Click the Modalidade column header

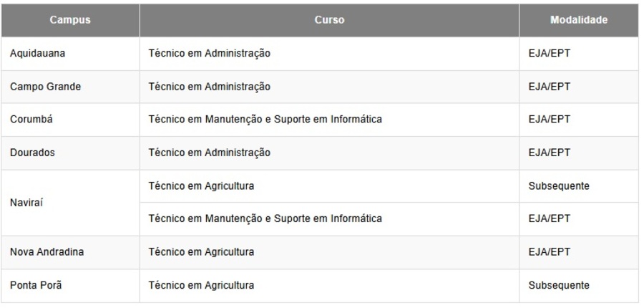coord(579,20)
